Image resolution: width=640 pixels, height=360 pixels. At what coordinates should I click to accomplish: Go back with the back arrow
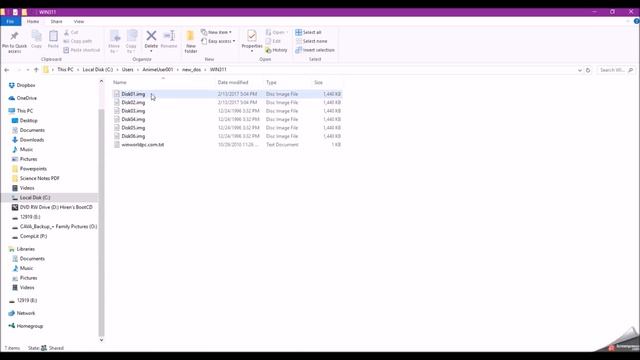[x=7, y=70]
